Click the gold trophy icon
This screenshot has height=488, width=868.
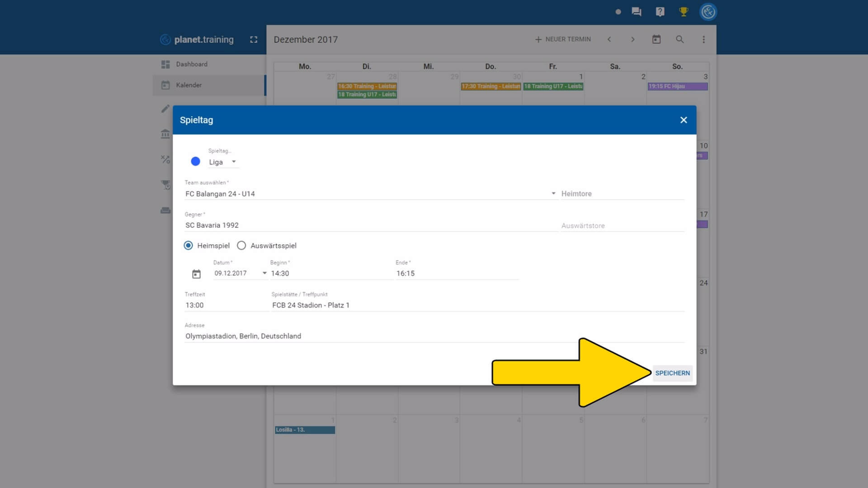(x=683, y=12)
